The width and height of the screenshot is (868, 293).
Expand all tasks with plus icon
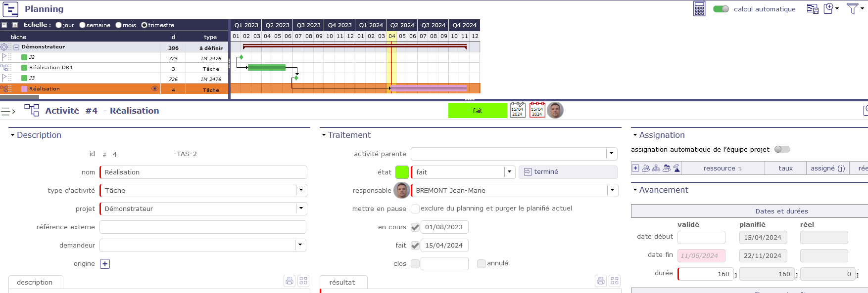(15, 25)
